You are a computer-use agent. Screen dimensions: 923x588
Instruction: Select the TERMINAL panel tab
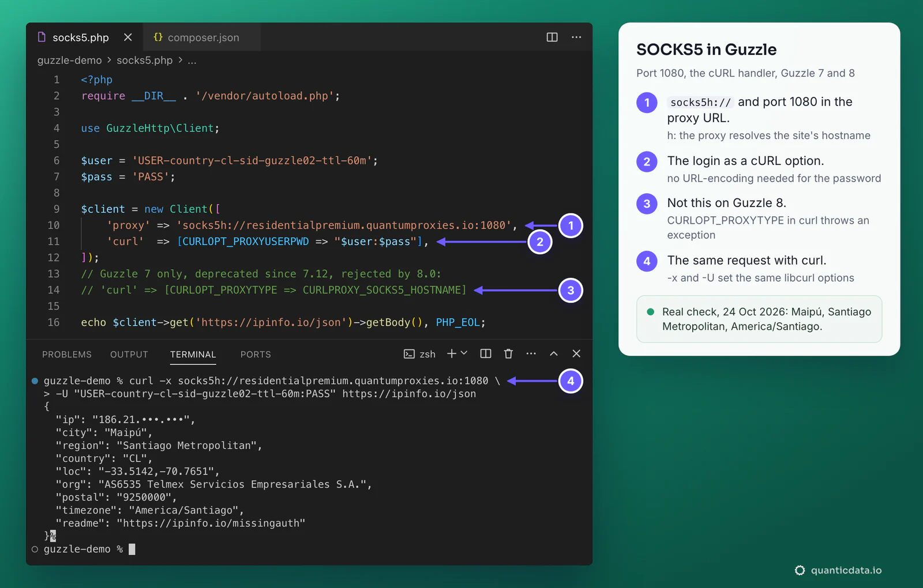click(193, 354)
